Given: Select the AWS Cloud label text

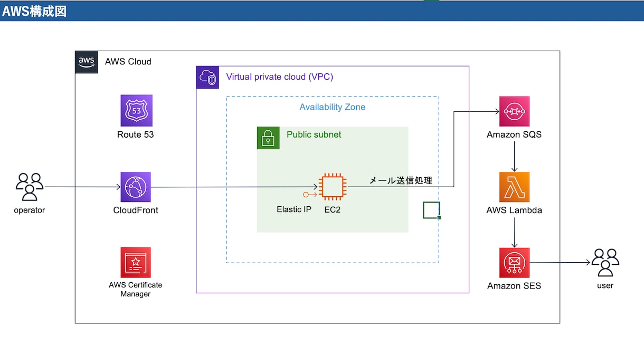Looking at the screenshot, I should 128,62.
